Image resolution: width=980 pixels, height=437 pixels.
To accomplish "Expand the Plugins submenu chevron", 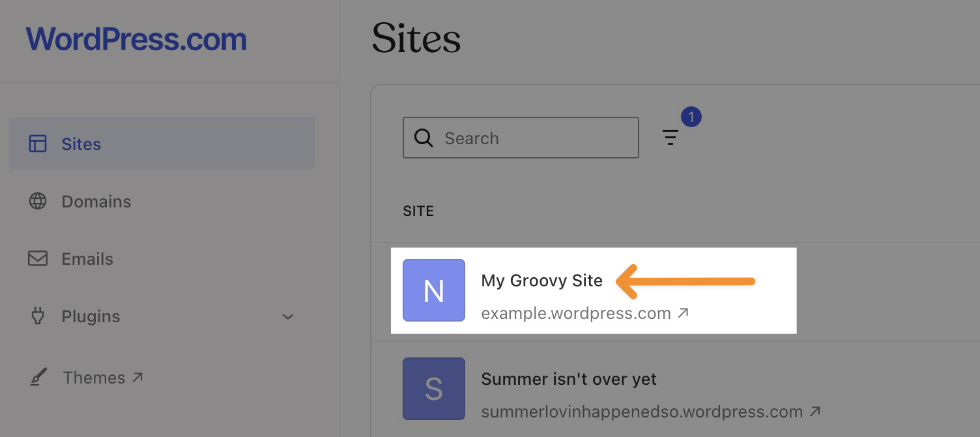I will pos(288,317).
